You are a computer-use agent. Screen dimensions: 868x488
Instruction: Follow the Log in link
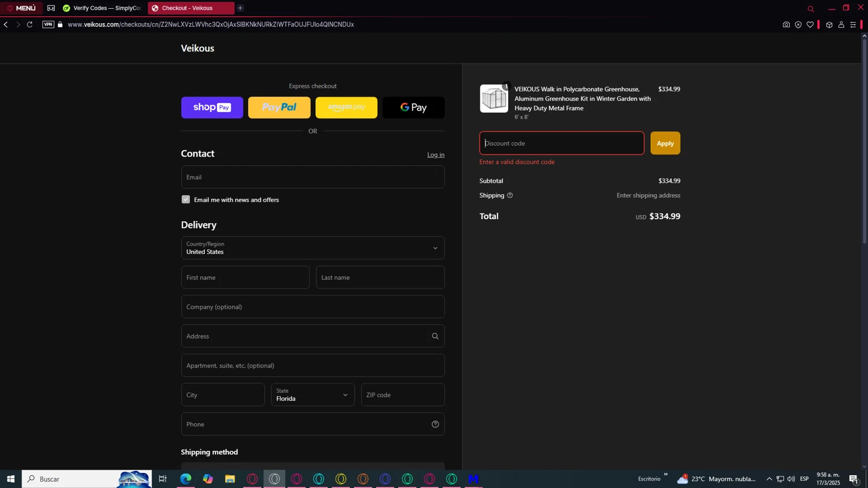(x=436, y=154)
